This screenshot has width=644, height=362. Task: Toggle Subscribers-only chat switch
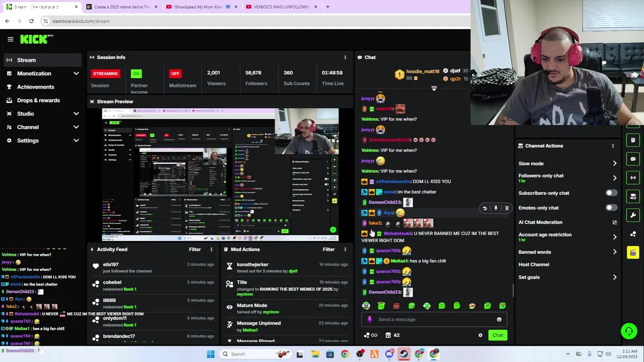(x=611, y=193)
